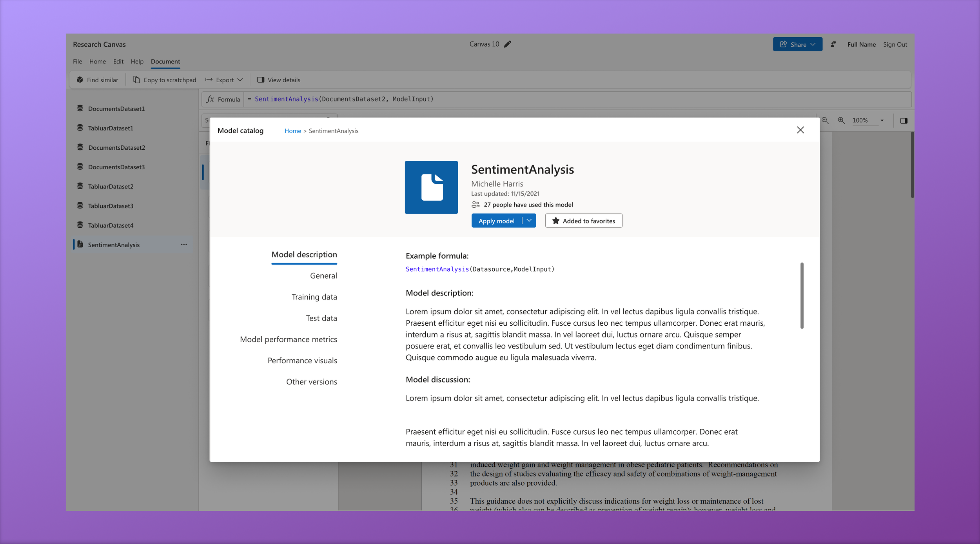Click the Home breadcrumb link
This screenshot has height=544, width=980.
292,131
